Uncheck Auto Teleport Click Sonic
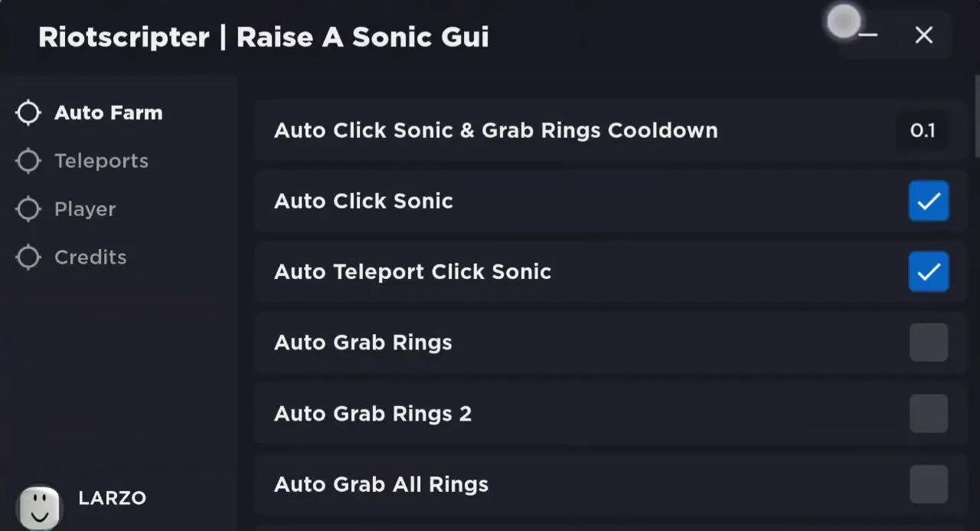This screenshot has width=980, height=531. 929,272
